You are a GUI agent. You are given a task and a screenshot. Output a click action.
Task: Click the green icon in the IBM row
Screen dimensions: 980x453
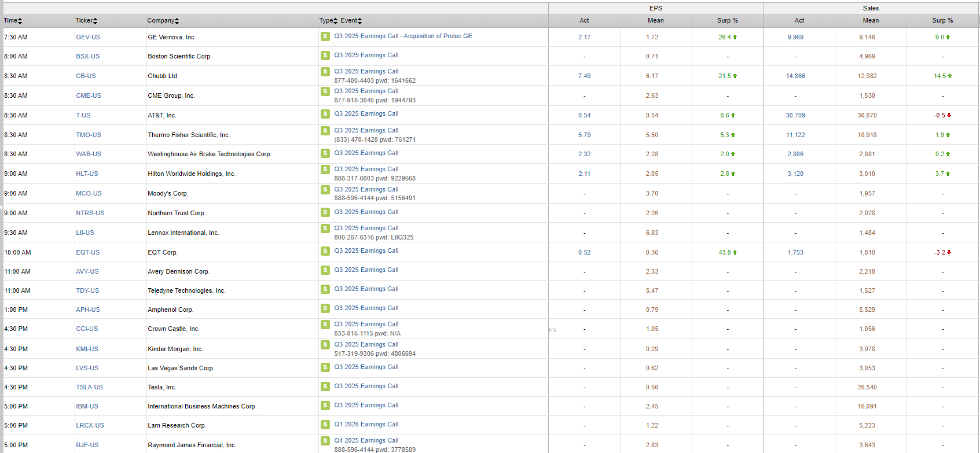click(325, 406)
